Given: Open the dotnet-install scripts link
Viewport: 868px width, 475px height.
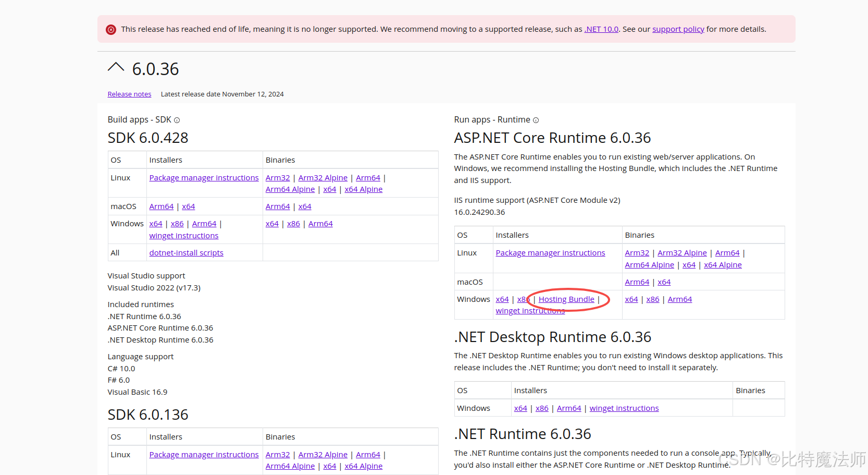Looking at the screenshot, I should click(186, 253).
